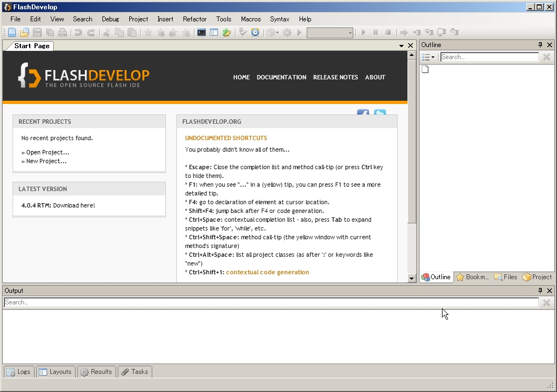Open the Tools menu

(x=223, y=19)
